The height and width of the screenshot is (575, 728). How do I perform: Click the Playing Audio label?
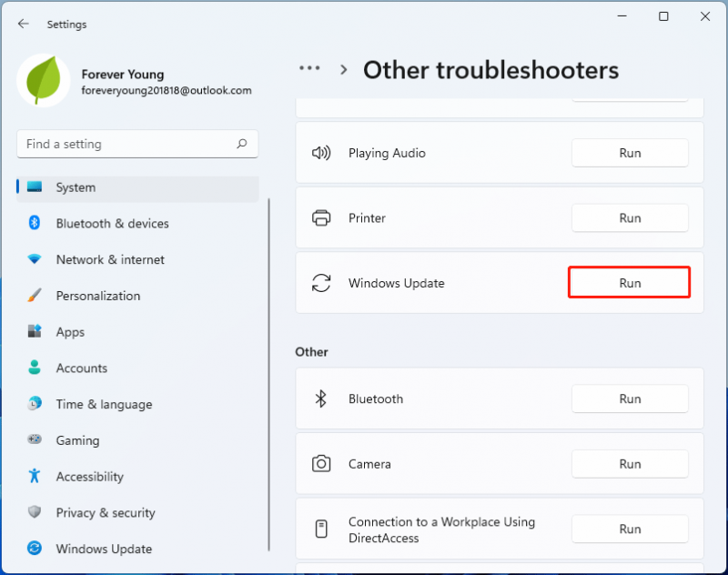(x=387, y=153)
